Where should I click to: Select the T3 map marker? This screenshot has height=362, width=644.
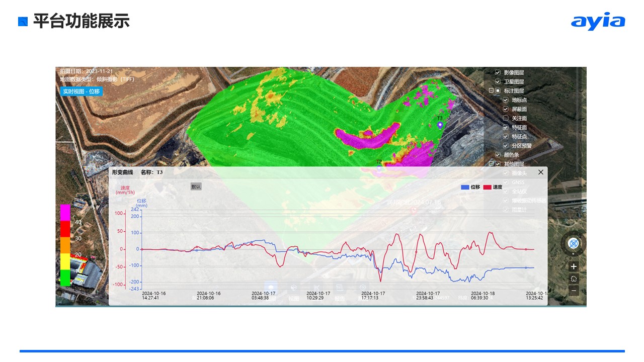[x=440, y=124]
